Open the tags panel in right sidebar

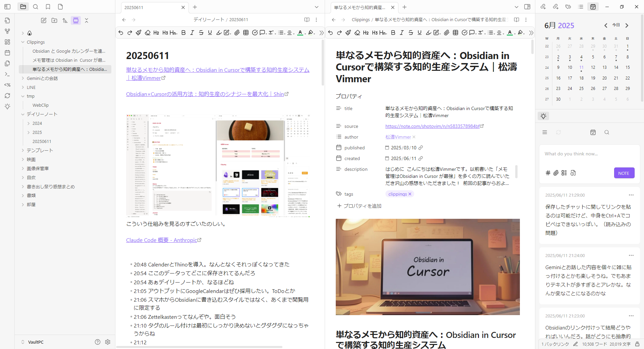[x=568, y=7]
